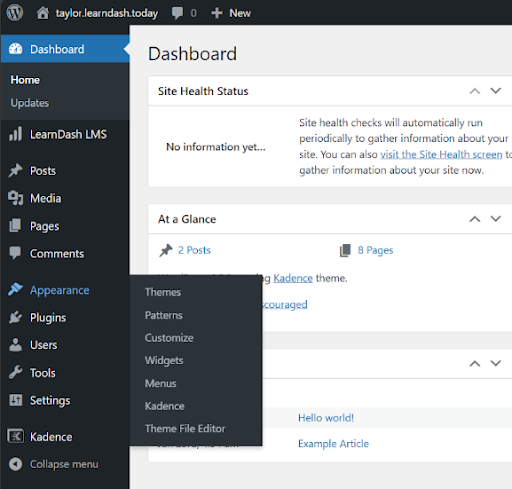Click the Comments bubble icon in sidebar
512x489 pixels.
15,253
